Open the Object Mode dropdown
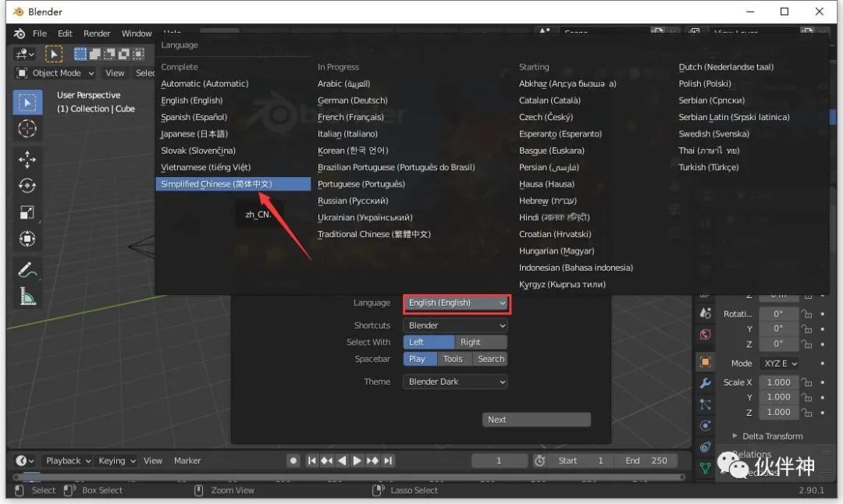The height and width of the screenshot is (504, 843). click(x=55, y=73)
